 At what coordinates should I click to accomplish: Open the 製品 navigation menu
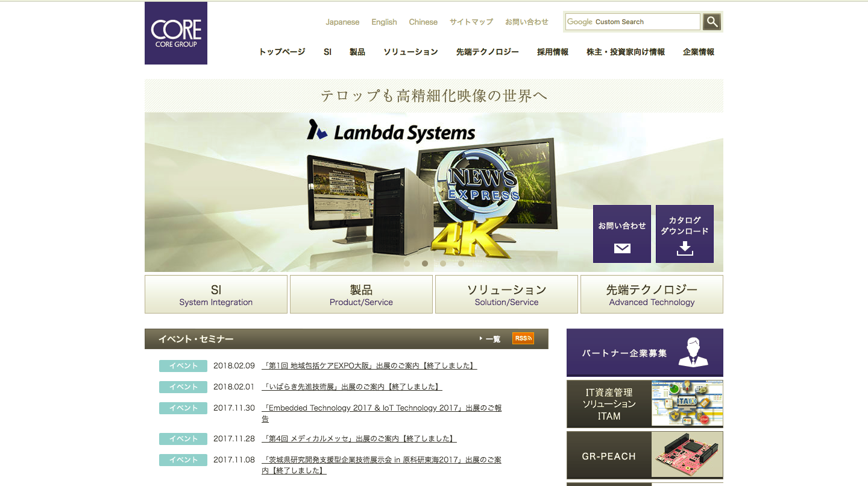tap(357, 52)
